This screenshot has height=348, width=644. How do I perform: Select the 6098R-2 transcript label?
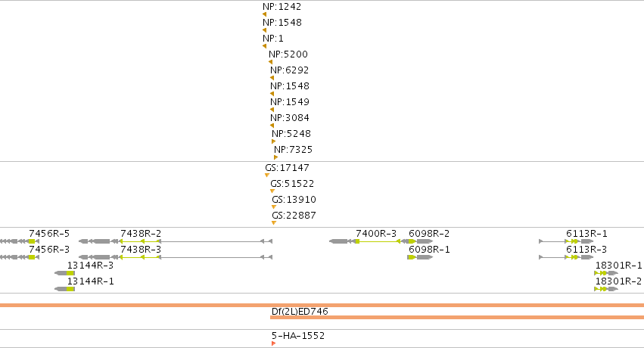point(429,234)
